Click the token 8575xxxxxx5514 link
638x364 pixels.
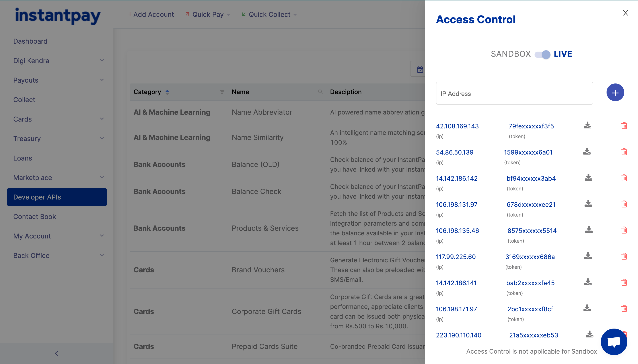point(532,230)
